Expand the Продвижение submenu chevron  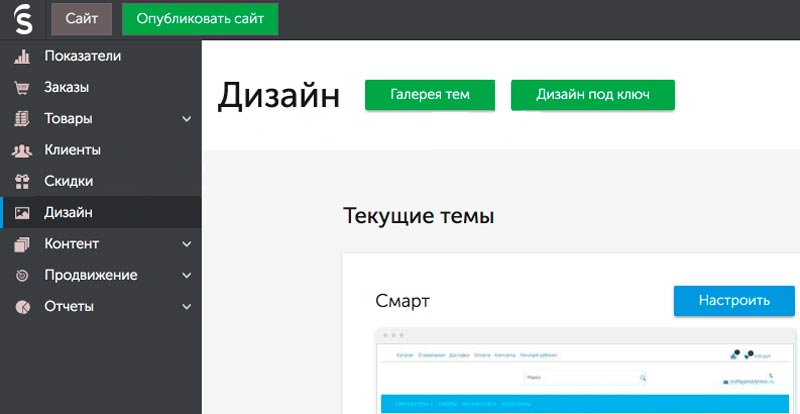pyautogui.click(x=187, y=276)
